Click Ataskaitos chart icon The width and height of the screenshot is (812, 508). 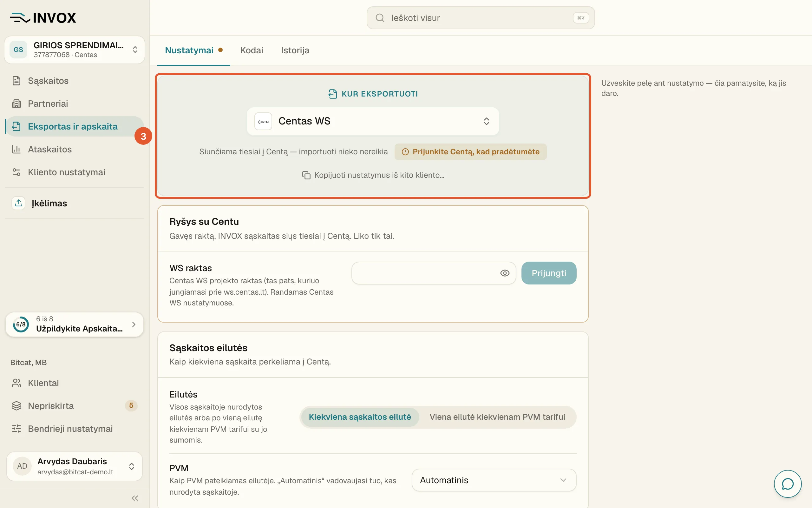(16, 149)
